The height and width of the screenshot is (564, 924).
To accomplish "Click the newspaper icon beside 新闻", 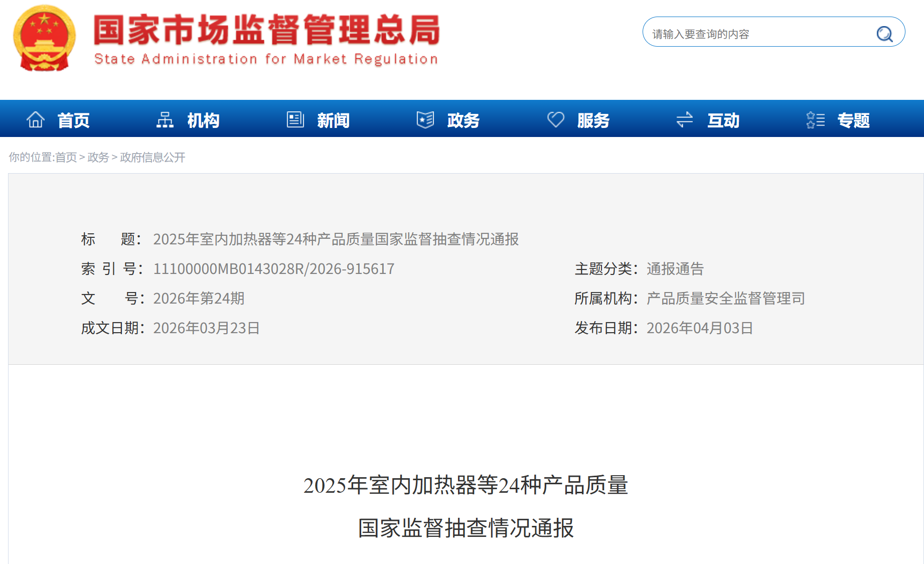I will [295, 120].
